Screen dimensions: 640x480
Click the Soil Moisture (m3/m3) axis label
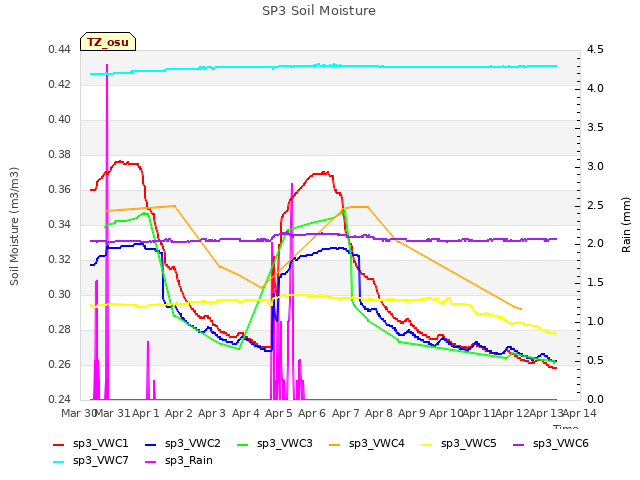tap(14, 226)
